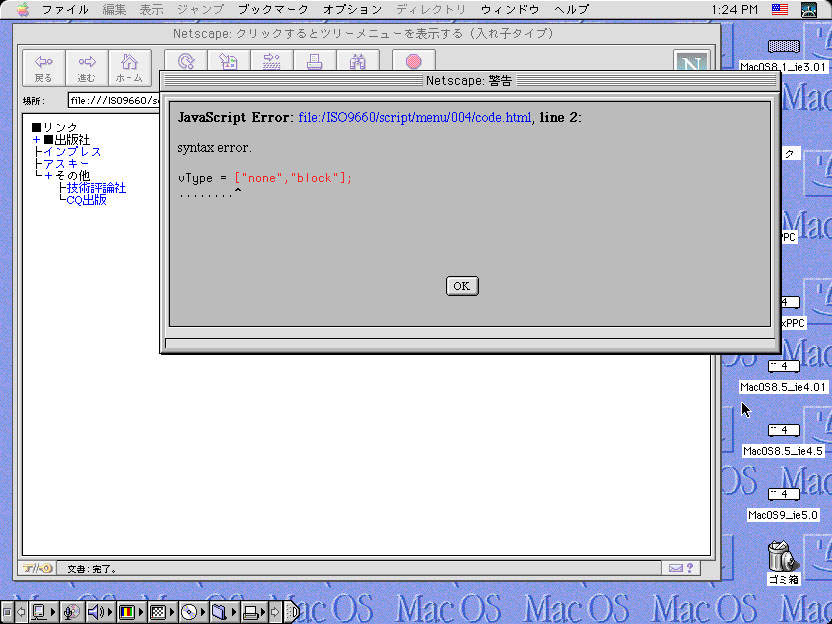Open the ファイル menu
The width and height of the screenshot is (832, 624).
coord(65,10)
